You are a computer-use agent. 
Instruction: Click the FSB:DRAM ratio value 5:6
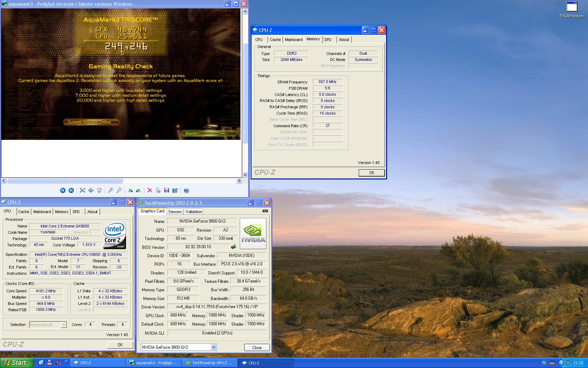click(x=328, y=88)
